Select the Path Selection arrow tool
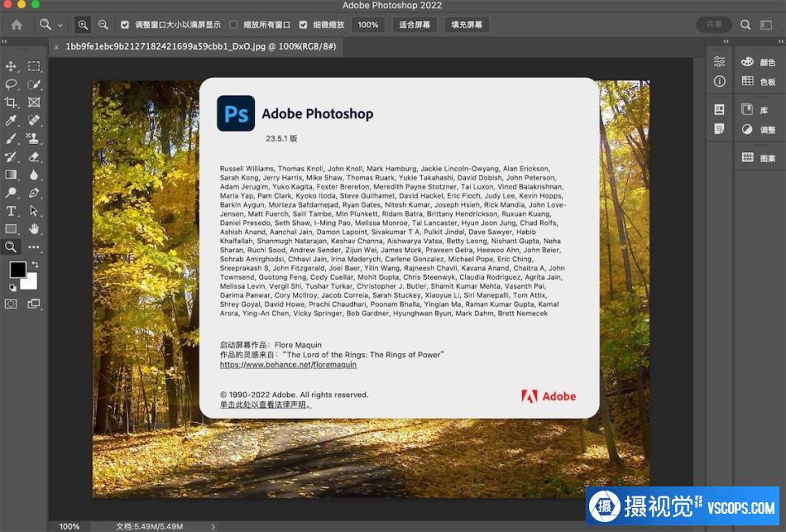 point(34,211)
